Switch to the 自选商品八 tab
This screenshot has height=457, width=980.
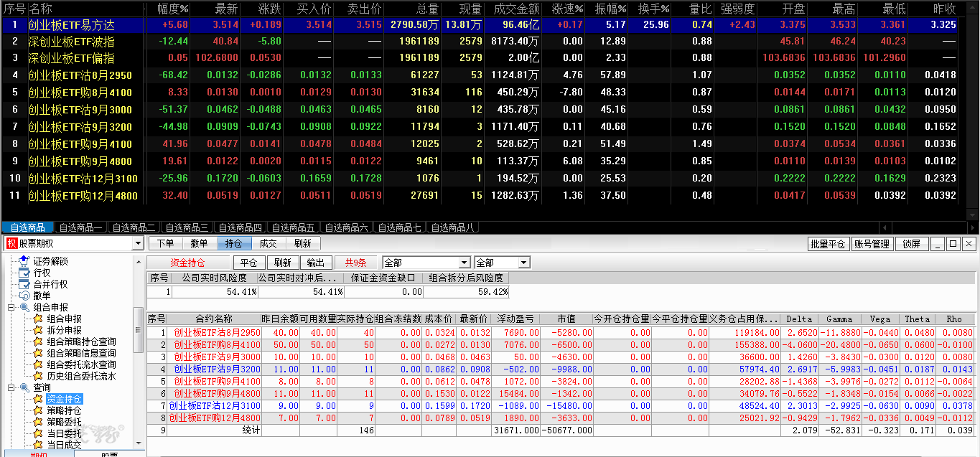click(x=452, y=227)
